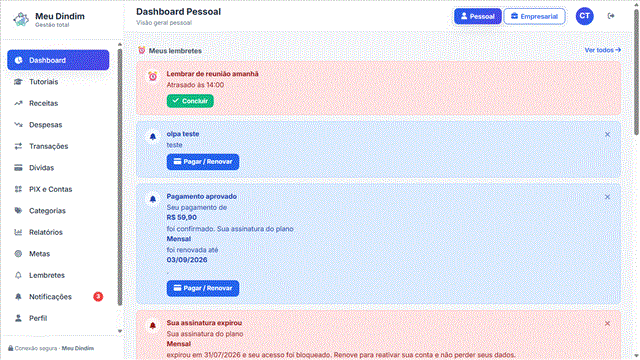Click the Dashboard pie-chart icon in sidebar
This screenshot has height=360, width=640.
18,60
